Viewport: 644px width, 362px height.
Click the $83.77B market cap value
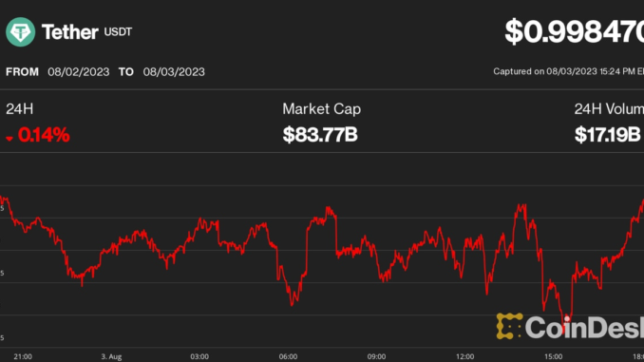point(320,135)
